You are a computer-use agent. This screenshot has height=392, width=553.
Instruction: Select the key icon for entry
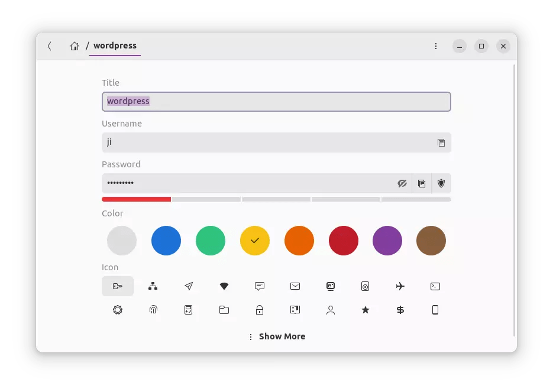point(118,286)
